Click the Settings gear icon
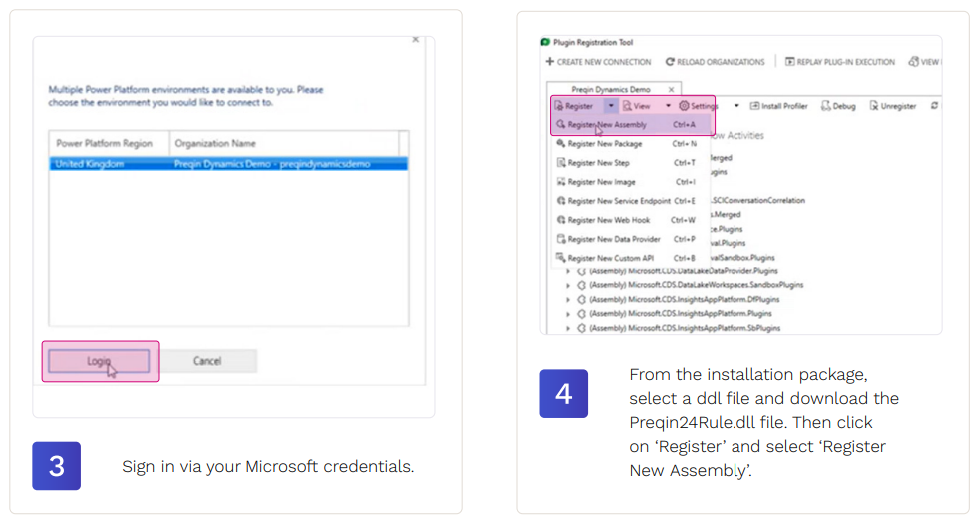 (684, 106)
